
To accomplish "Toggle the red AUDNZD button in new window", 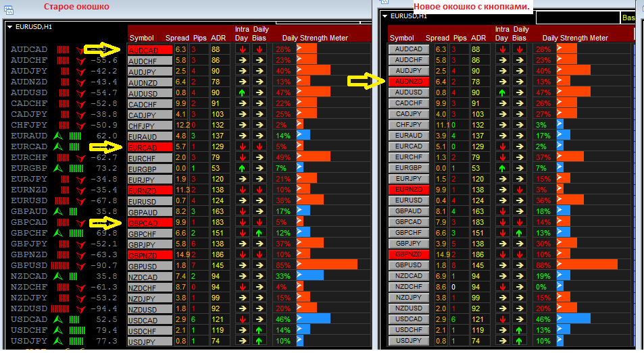I will (409, 82).
